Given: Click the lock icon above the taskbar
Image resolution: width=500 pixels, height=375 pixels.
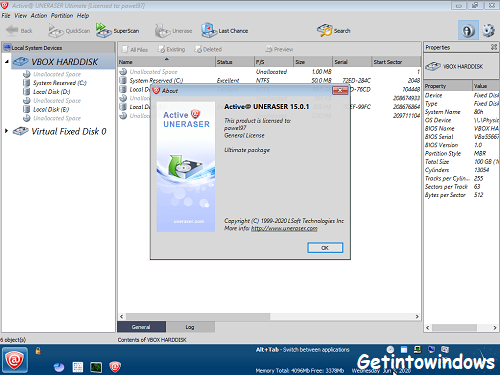Looking at the screenshot, I should pos(38,351).
